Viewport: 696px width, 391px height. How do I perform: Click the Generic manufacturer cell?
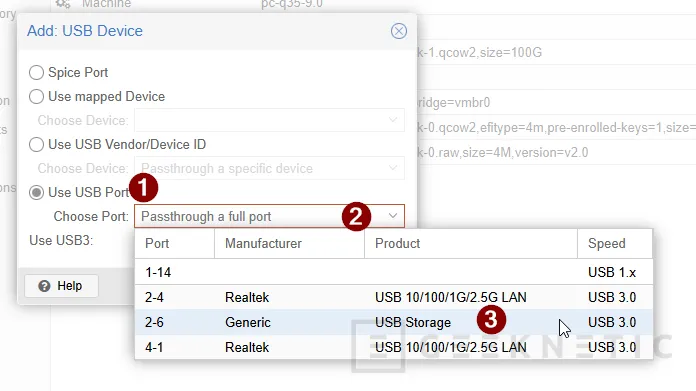248,322
